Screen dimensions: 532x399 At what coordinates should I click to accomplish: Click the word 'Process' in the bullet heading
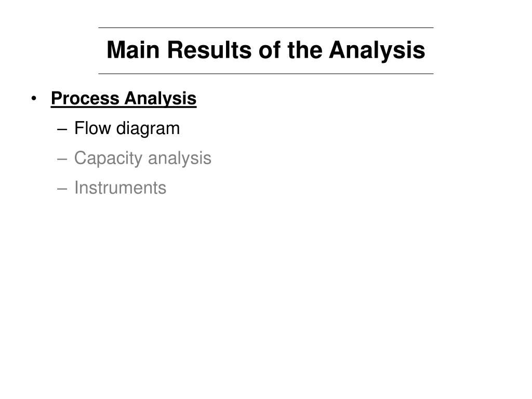point(85,98)
